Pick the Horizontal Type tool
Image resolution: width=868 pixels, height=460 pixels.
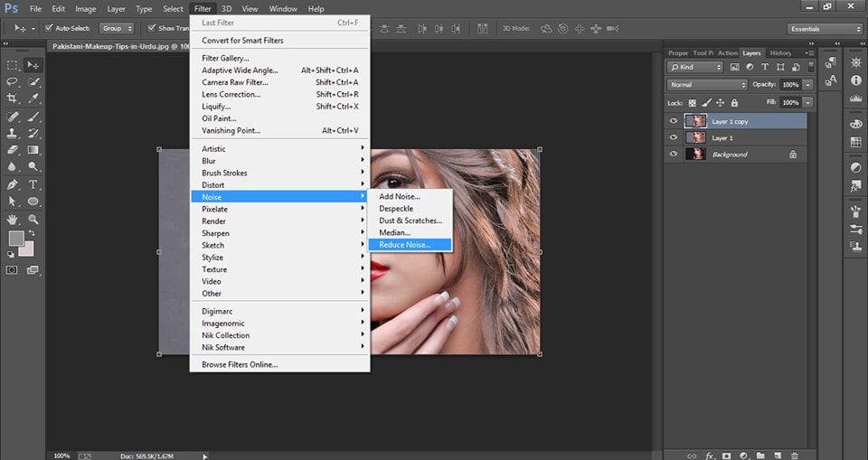(33, 183)
